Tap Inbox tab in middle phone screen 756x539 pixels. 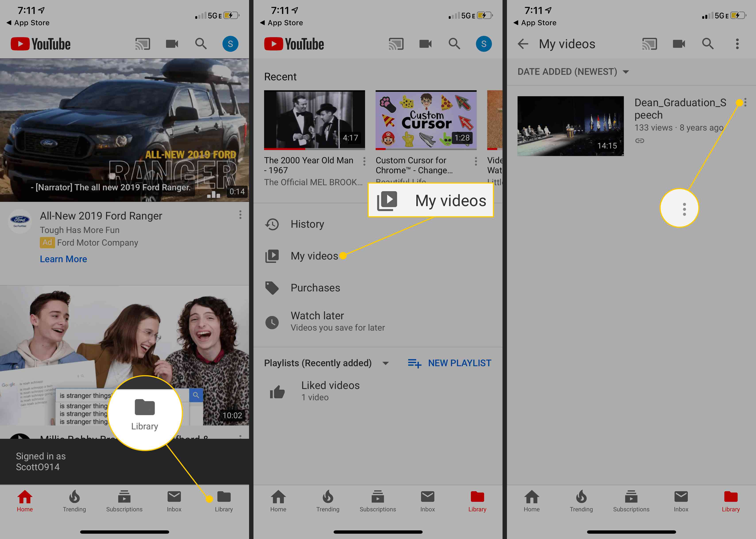(x=428, y=501)
